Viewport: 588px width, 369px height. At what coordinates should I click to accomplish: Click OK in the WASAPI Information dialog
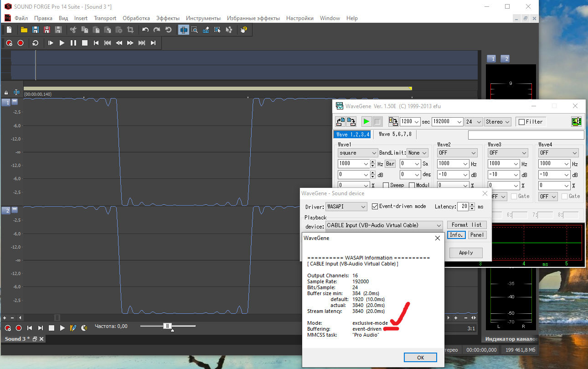tap(420, 358)
